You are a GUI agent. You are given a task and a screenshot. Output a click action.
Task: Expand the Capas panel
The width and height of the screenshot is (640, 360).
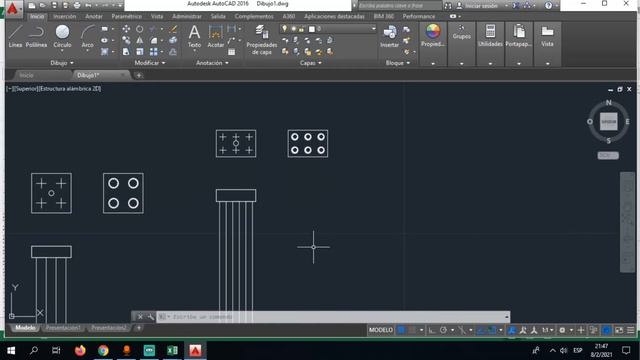tap(311, 63)
